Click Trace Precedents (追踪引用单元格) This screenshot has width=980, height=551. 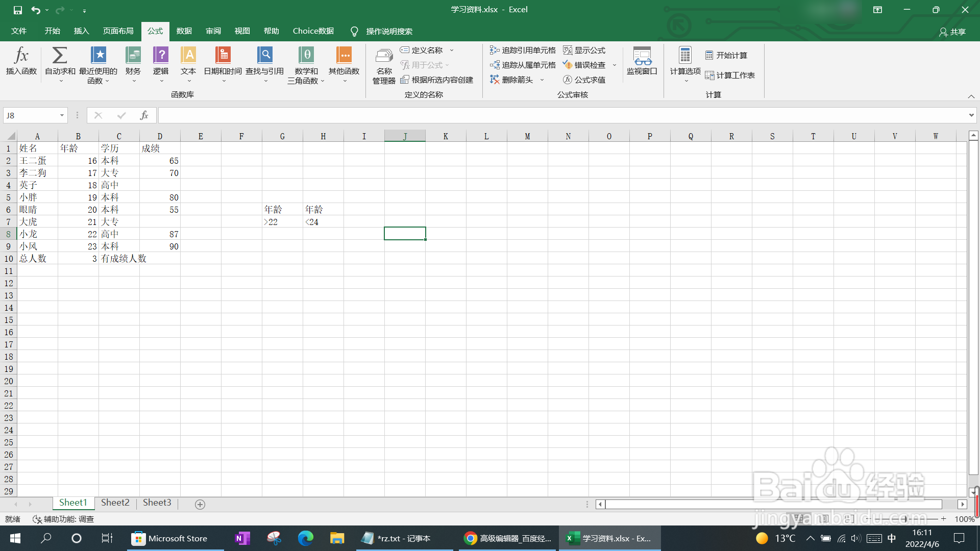tap(523, 50)
